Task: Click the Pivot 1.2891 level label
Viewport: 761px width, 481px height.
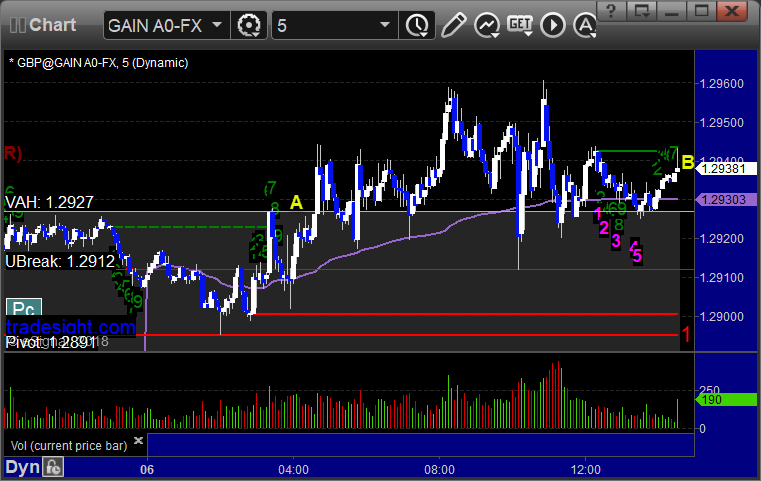Action: 50,343
